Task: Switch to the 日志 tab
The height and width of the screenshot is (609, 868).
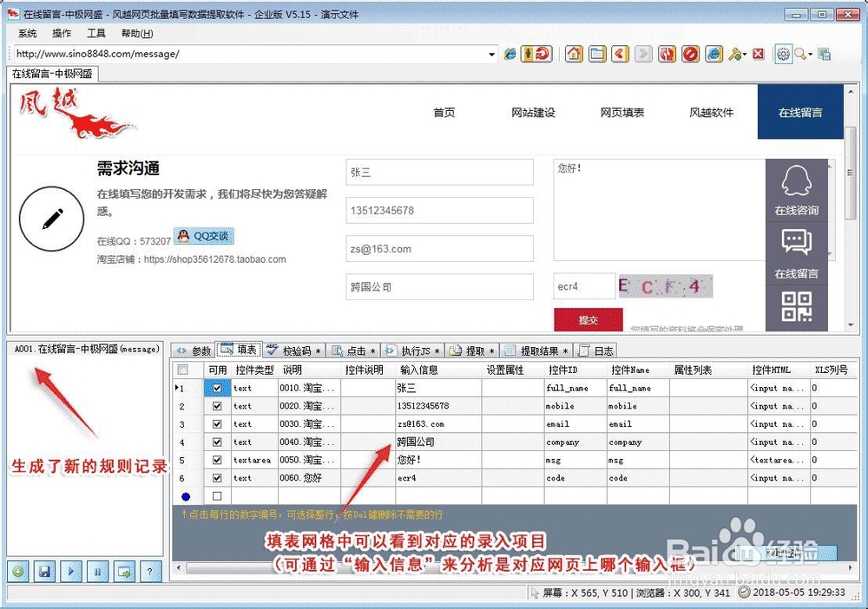Action: [595, 350]
